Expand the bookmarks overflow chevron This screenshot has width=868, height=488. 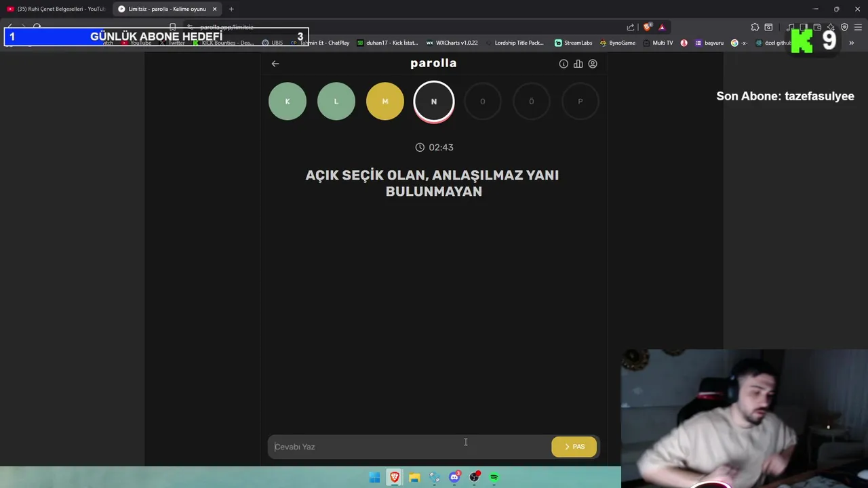[x=852, y=43]
